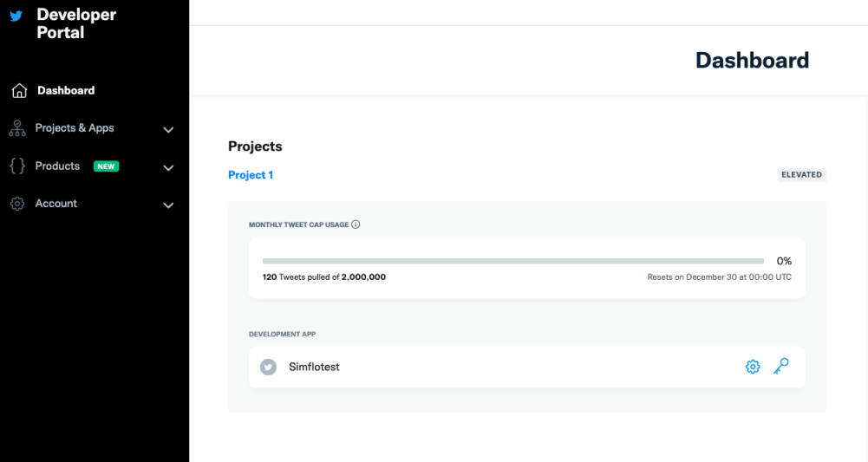Expand the Projects & Apps chevron
This screenshot has width=868, height=462.
pos(168,130)
